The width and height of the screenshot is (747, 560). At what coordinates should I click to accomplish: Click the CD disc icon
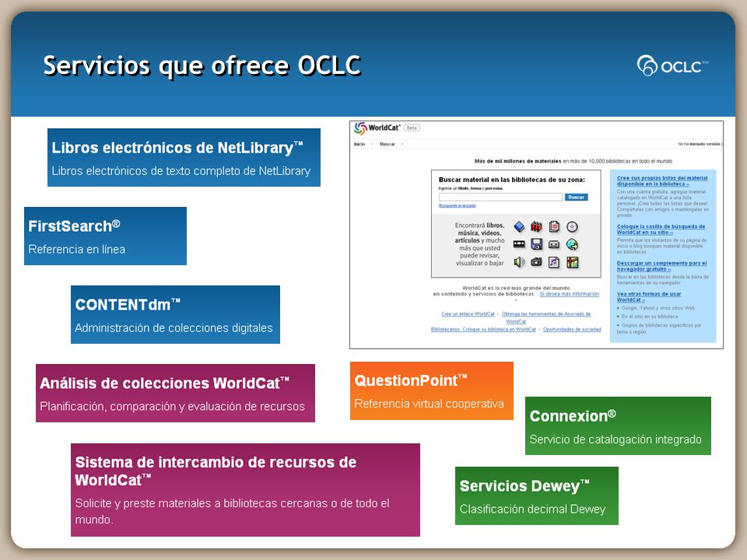tap(572, 226)
